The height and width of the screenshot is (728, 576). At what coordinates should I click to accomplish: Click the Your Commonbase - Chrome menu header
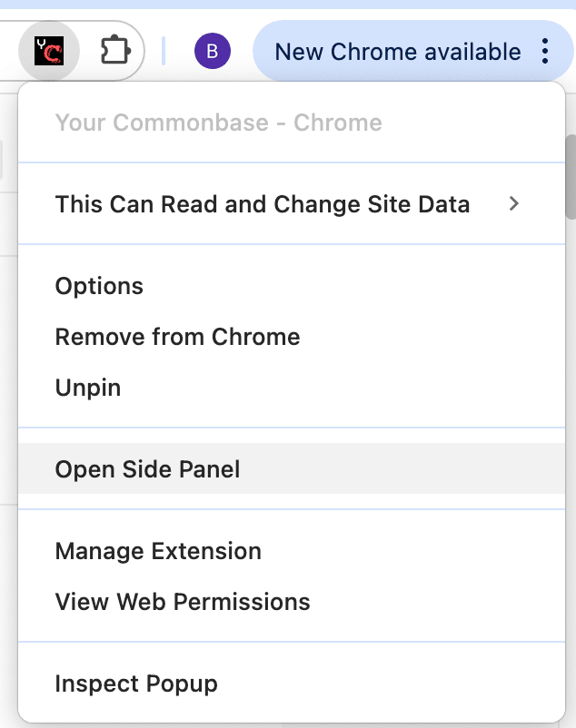coord(218,123)
